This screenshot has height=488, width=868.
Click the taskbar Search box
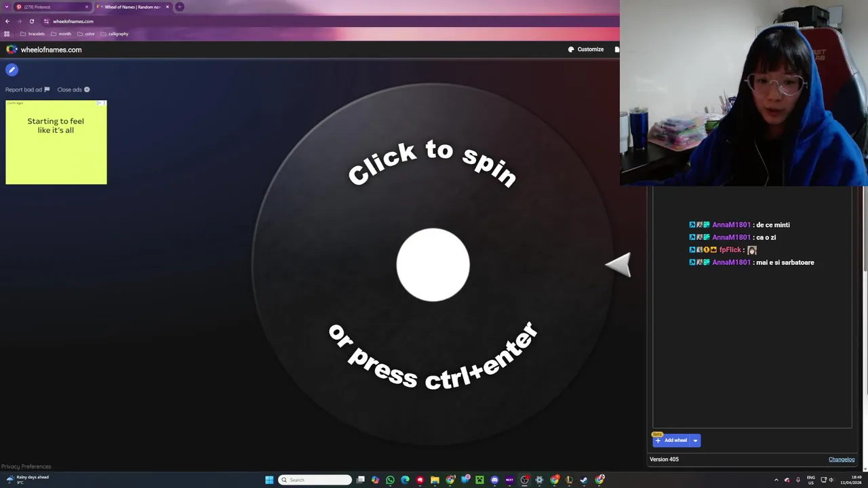click(x=315, y=480)
